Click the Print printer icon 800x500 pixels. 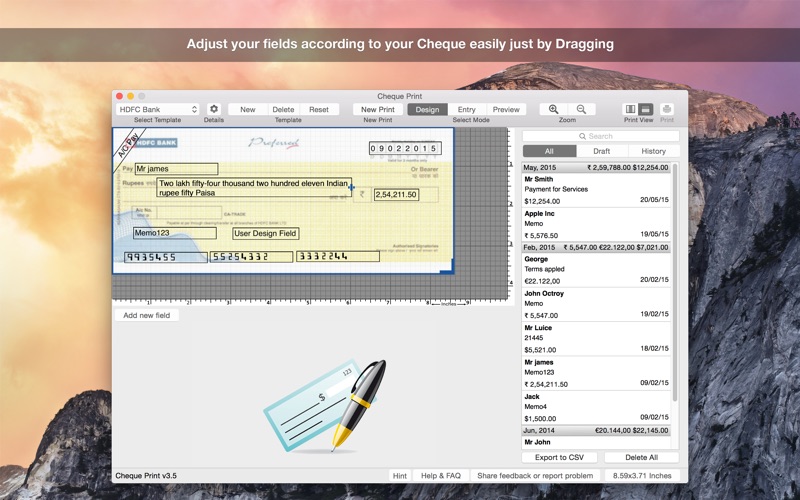pyautogui.click(x=667, y=109)
